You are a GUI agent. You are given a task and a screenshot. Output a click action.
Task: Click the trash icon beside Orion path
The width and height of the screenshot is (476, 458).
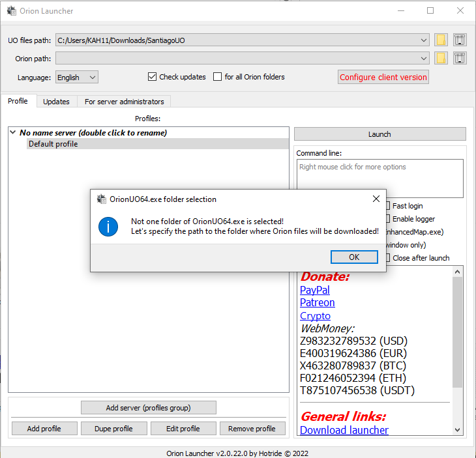click(x=460, y=58)
